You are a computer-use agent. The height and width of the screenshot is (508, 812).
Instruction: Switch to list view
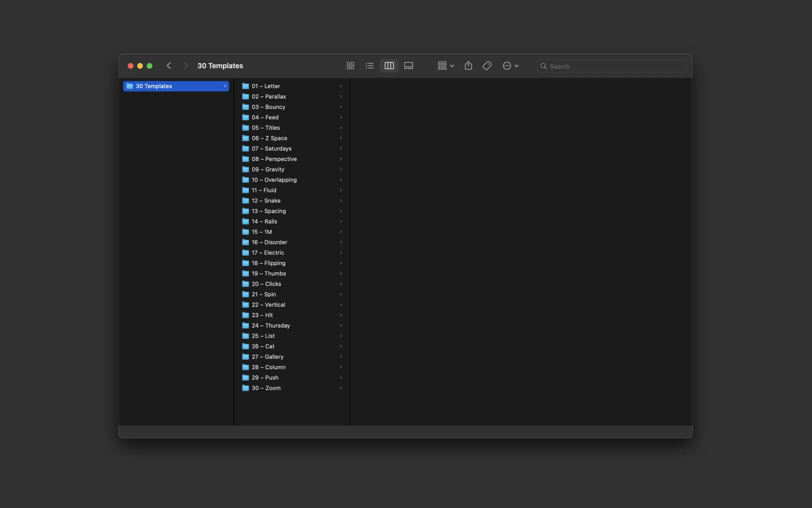point(369,66)
